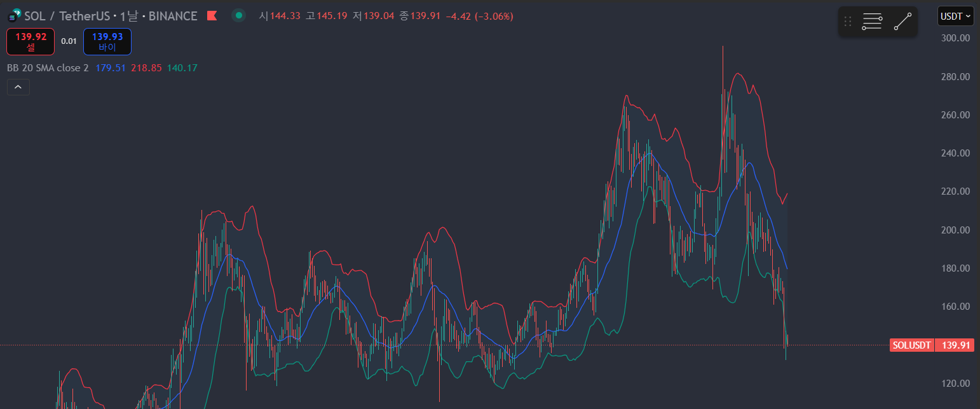Select the BB 20 SMA close 2 indicator

coord(48,67)
